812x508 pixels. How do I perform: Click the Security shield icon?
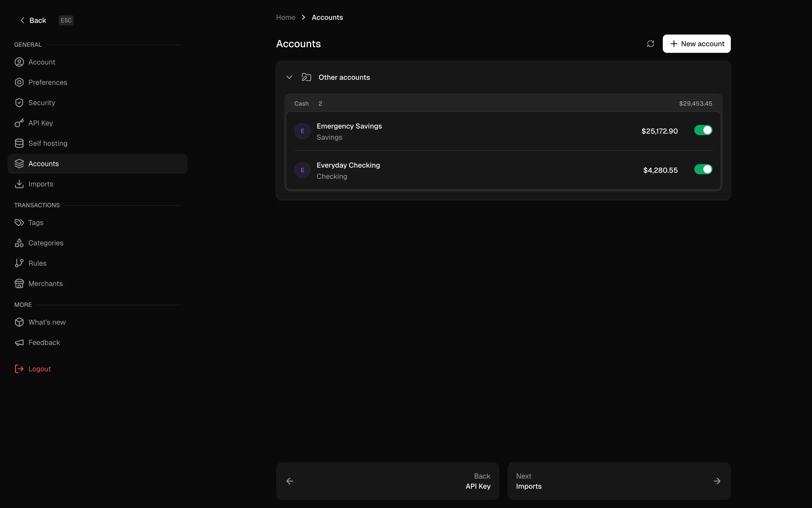point(19,103)
